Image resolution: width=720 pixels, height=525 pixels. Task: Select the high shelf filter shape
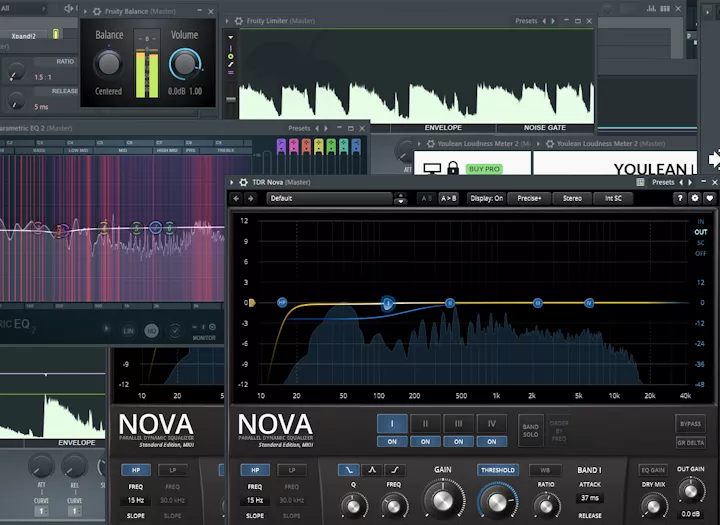[x=395, y=470]
